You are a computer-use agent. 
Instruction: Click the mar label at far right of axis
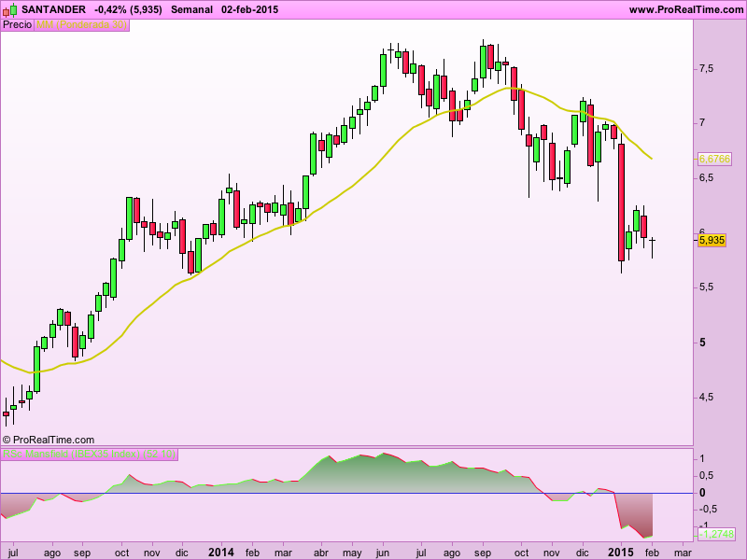(684, 553)
